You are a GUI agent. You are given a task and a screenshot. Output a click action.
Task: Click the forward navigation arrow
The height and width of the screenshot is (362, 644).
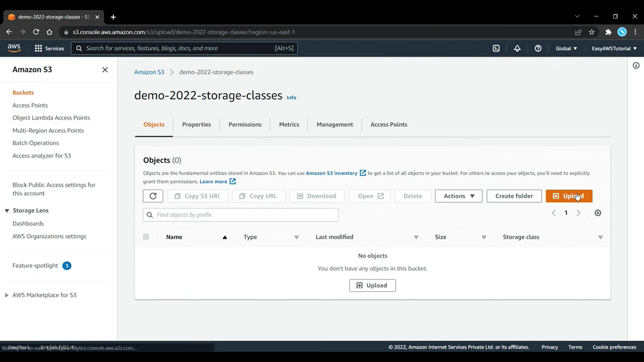[x=23, y=32]
